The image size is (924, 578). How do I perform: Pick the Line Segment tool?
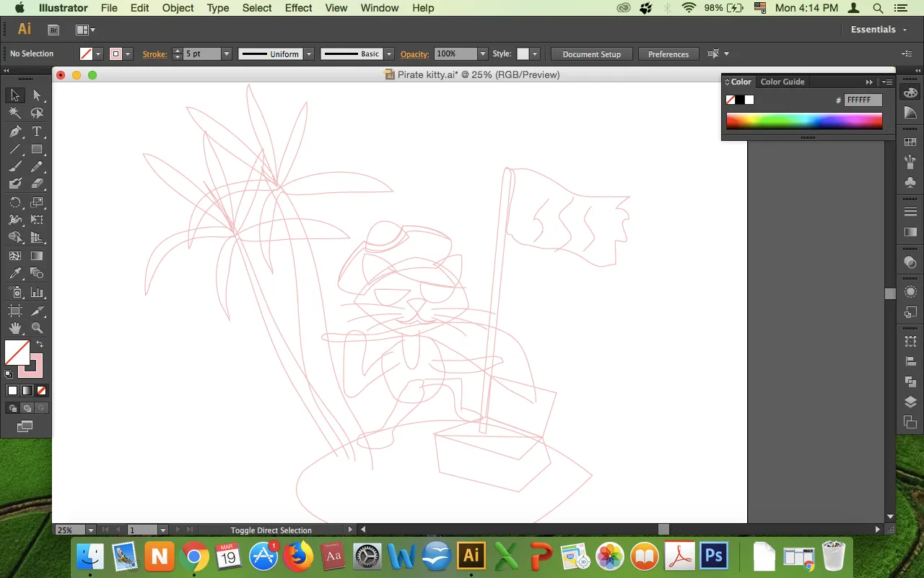pyautogui.click(x=15, y=150)
